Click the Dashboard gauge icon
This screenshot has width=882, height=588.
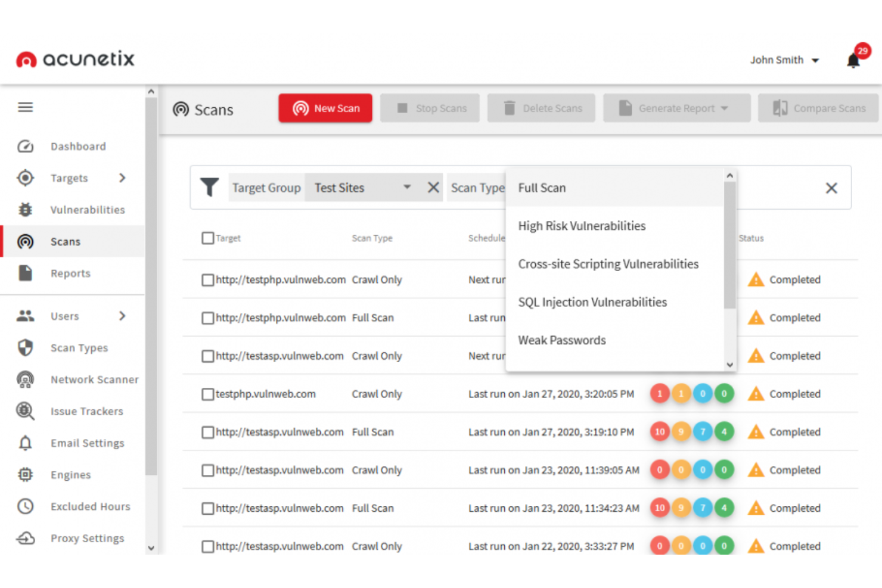[x=25, y=147]
